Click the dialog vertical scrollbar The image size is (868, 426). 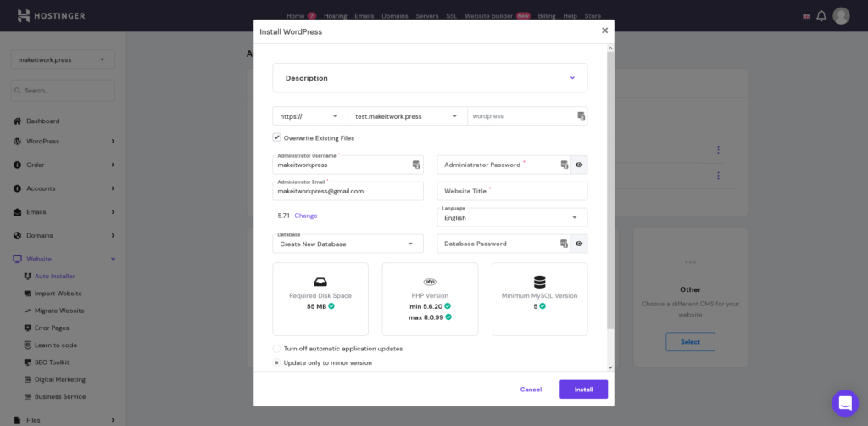tap(610, 191)
